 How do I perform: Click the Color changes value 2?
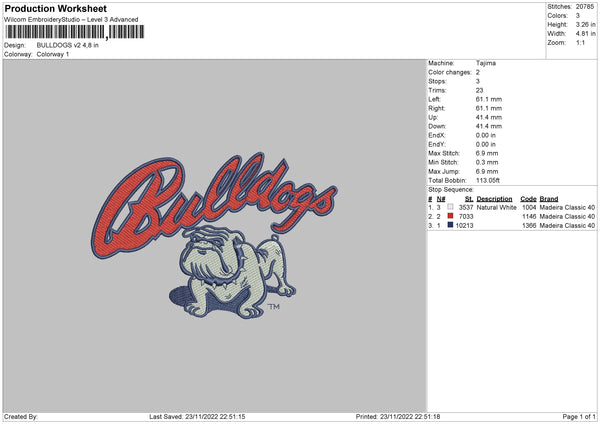click(x=478, y=72)
